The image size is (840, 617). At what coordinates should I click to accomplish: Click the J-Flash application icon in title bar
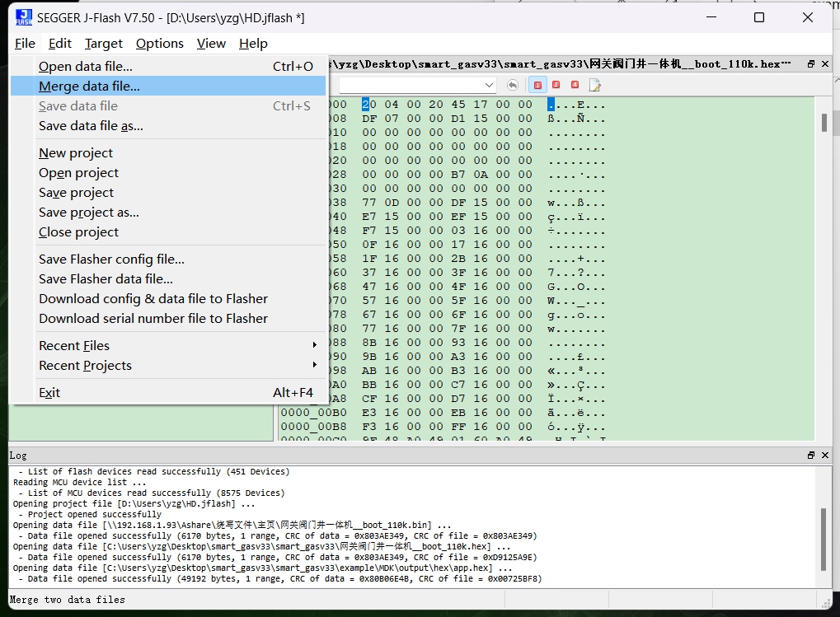24,17
